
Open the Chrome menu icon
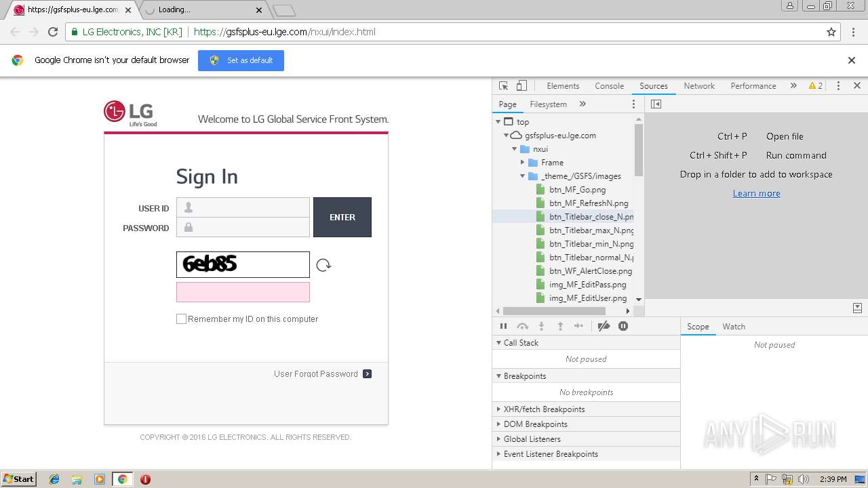point(853,32)
